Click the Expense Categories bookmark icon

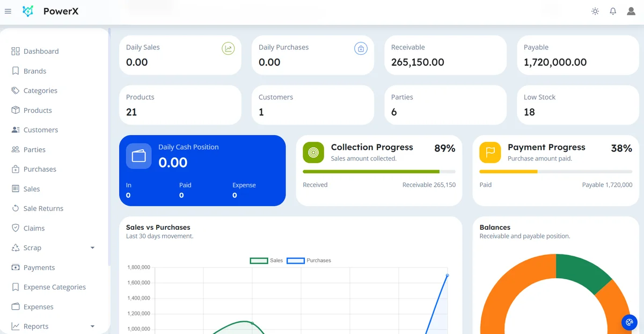(x=16, y=287)
